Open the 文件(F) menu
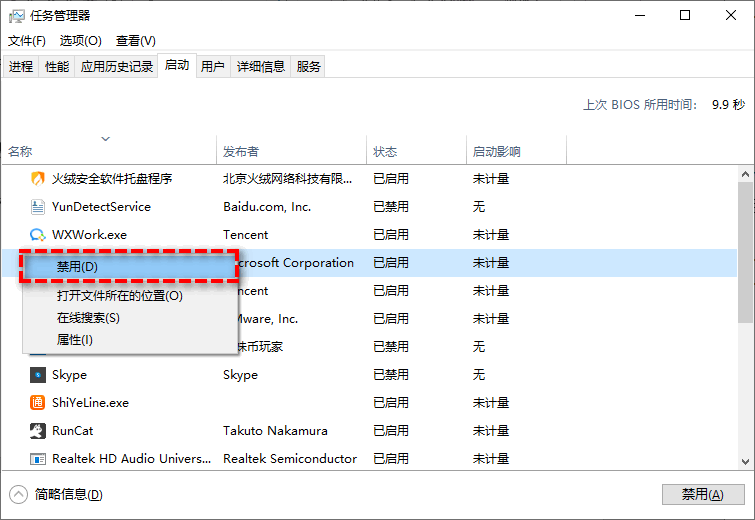 coord(26,41)
